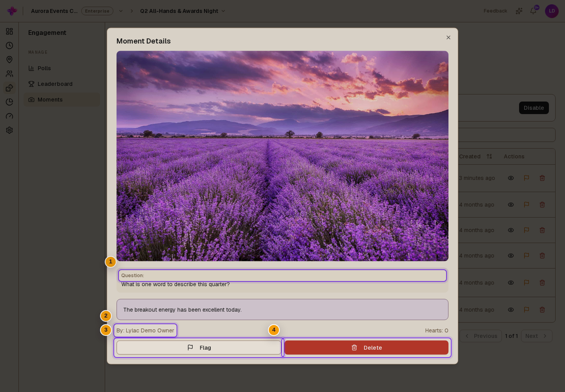565x392 pixels.
Task: Close the Moment Details dialog
Action: (x=448, y=38)
